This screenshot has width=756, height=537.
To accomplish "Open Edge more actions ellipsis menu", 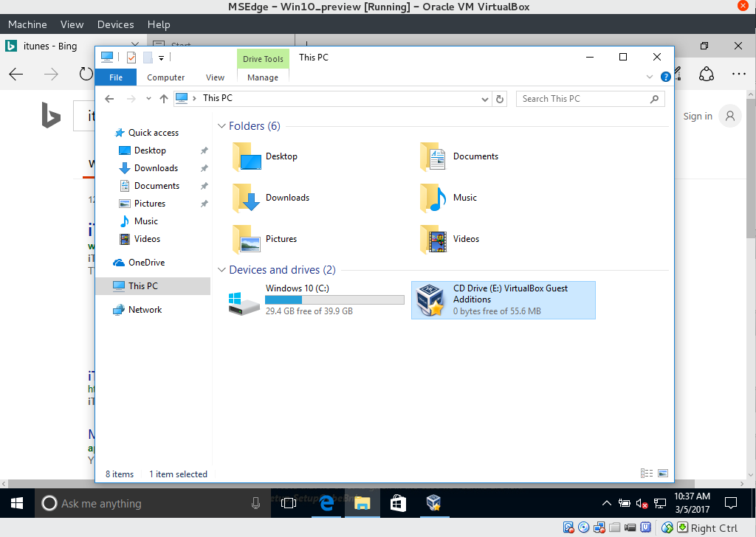I will click(x=738, y=75).
